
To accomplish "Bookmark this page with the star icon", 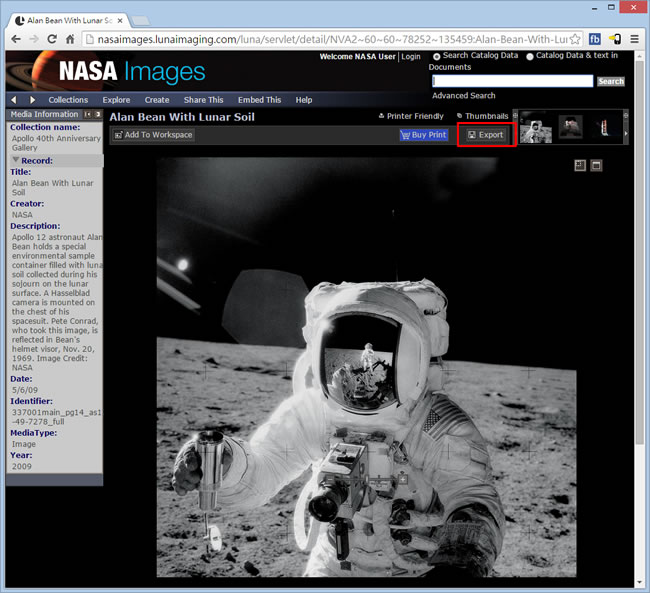I will pyautogui.click(x=575, y=39).
